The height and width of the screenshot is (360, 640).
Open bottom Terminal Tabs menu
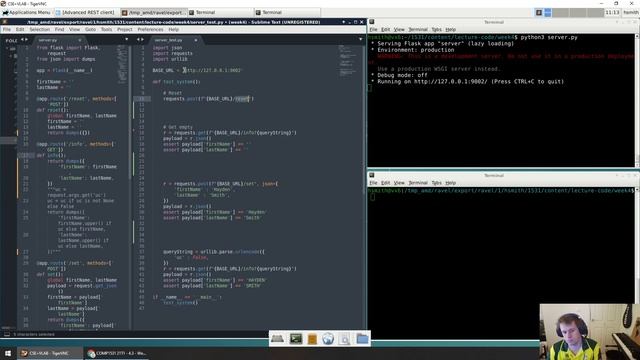pos(437,183)
